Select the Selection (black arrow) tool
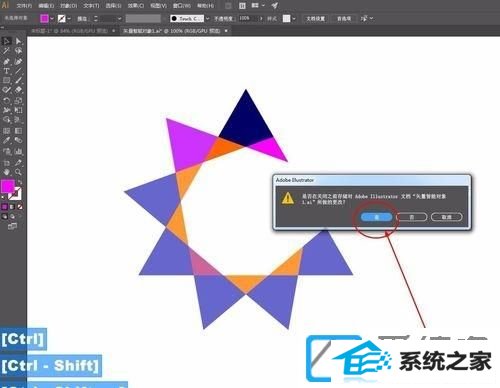The width and height of the screenshot is (500, 388). [x=6, y=41]
